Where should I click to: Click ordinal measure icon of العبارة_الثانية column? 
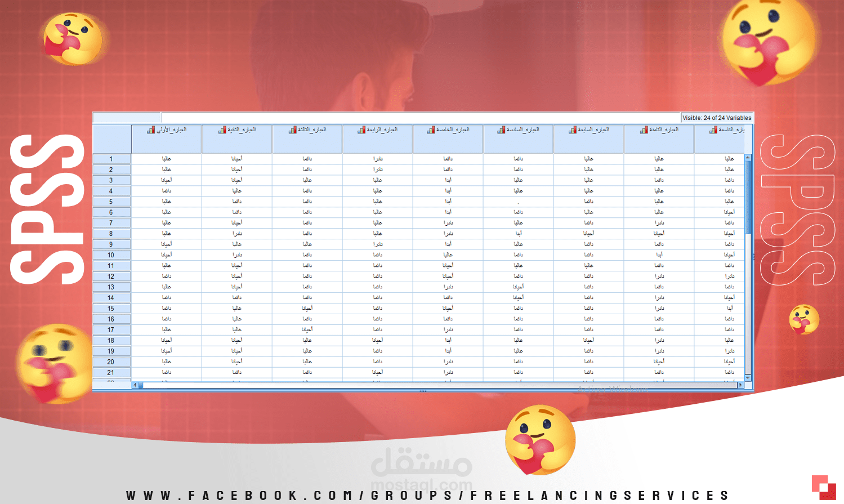[222, 130]
